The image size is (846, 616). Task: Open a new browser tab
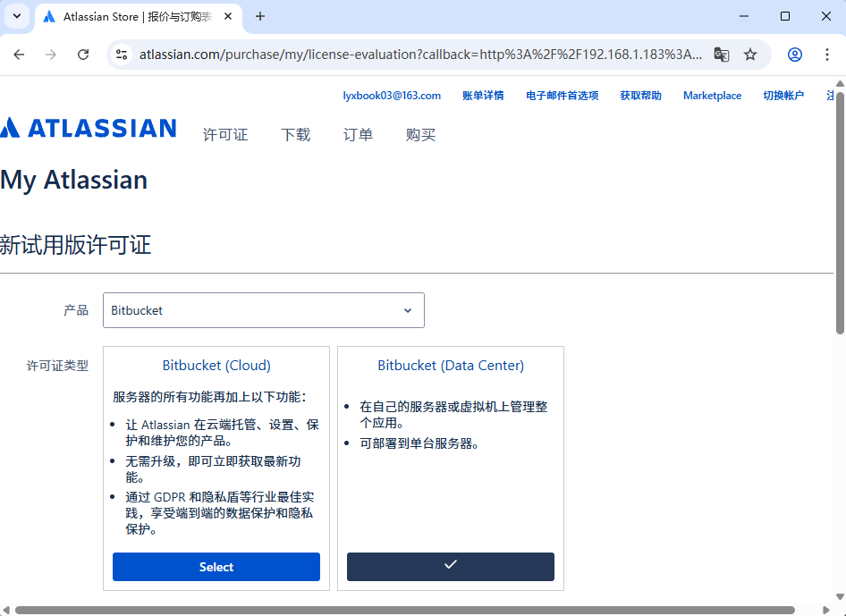(260, 17)
